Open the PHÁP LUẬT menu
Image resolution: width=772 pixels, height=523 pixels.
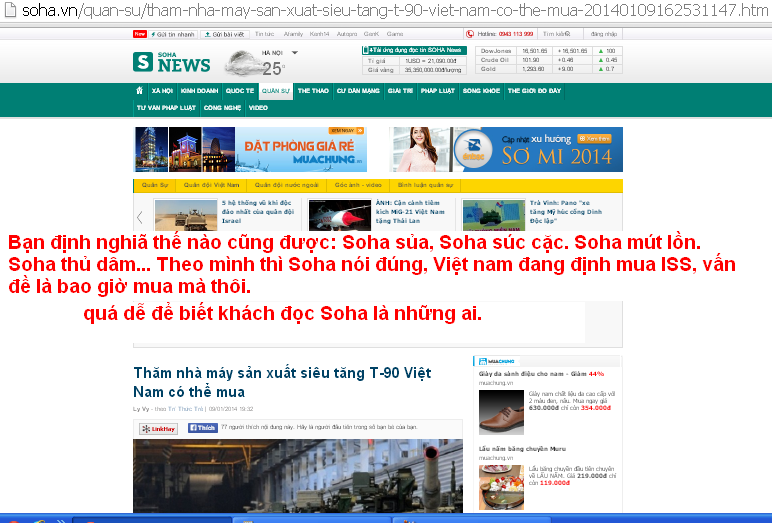438,91
